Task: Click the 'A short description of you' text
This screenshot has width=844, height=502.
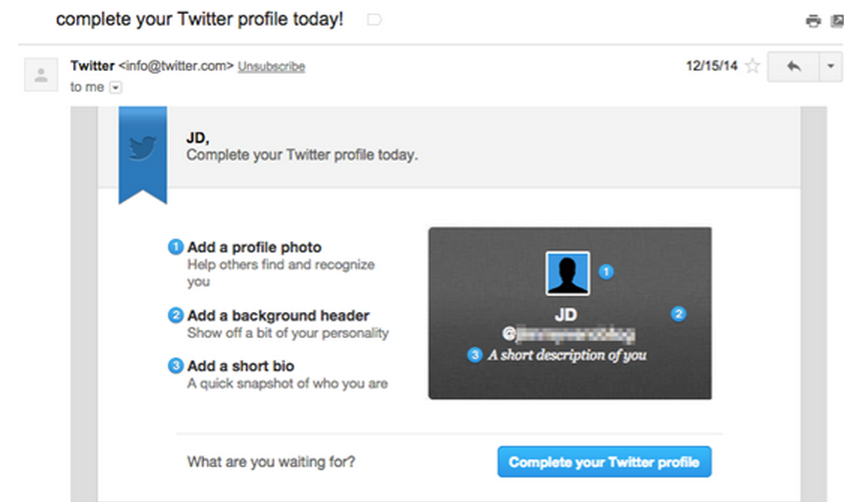Action: 566,354
